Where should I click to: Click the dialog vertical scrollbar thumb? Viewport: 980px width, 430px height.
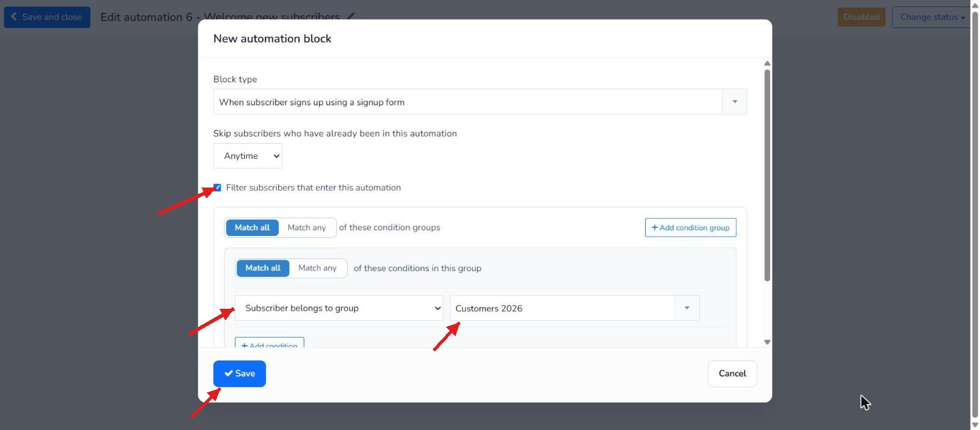[768, 175]
